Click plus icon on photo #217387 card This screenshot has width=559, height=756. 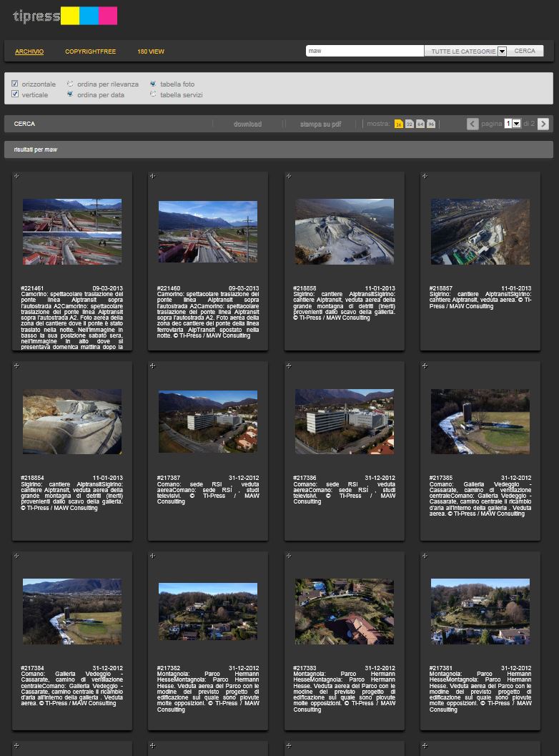pyautogui.click(x=152, y=366)
